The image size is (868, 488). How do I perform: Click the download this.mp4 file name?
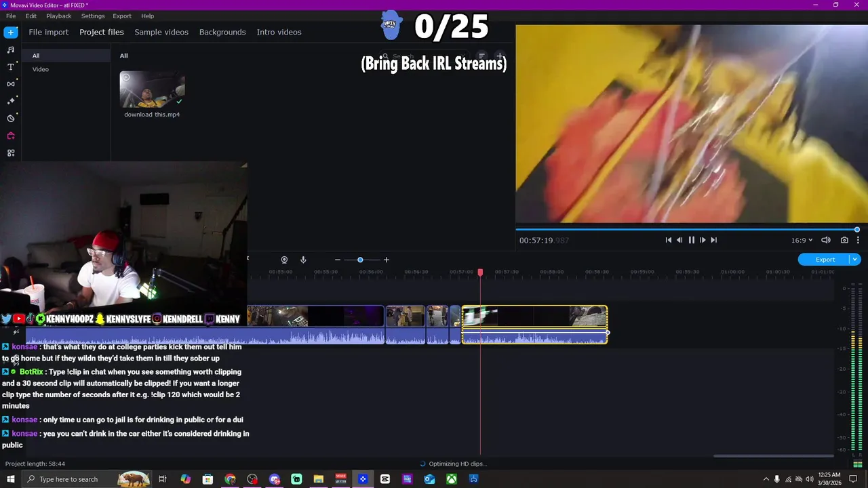coord(152,115)
